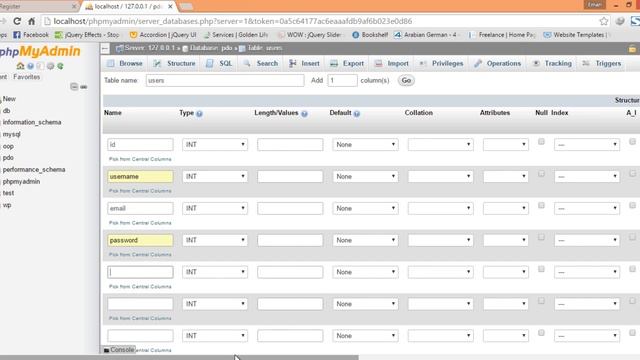Image resolution: width=640 pixels, height=360 pixels.
Task: Click the phpMyAdmin home icon
Action: [20, 66]
